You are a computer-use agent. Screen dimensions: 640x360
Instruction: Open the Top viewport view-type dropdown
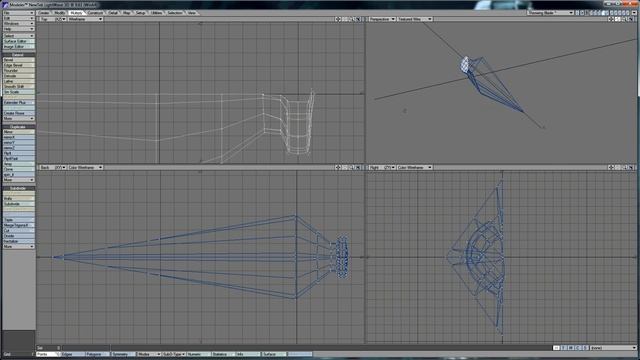53,19
